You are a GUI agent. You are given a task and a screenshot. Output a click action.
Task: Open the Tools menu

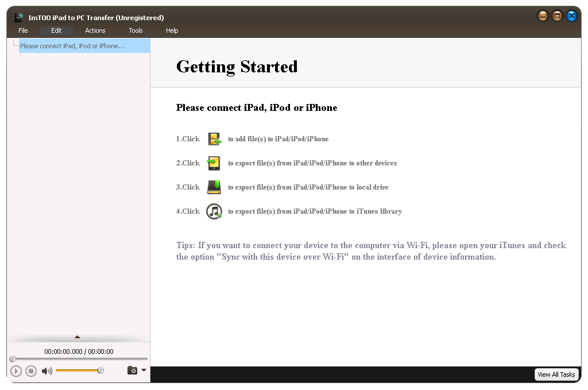tap(136, 30)
